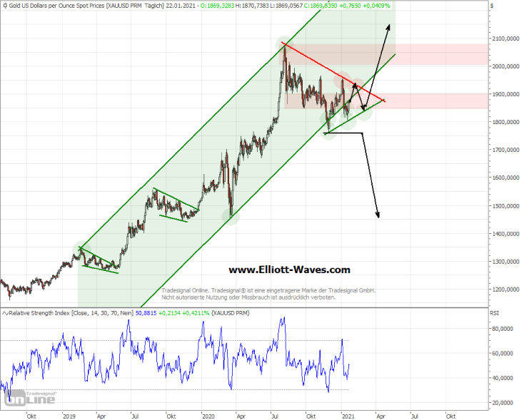
Task: Open the www.Elliott-Waves.com link
Action: tap(289, 270)
